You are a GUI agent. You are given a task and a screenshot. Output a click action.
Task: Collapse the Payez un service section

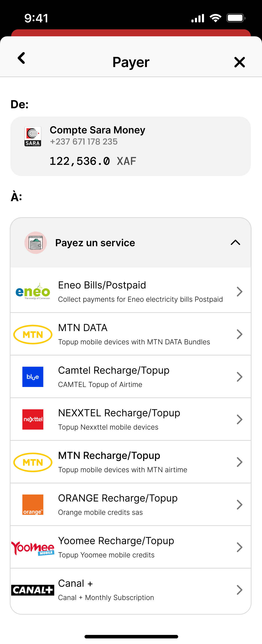point(235,243)
